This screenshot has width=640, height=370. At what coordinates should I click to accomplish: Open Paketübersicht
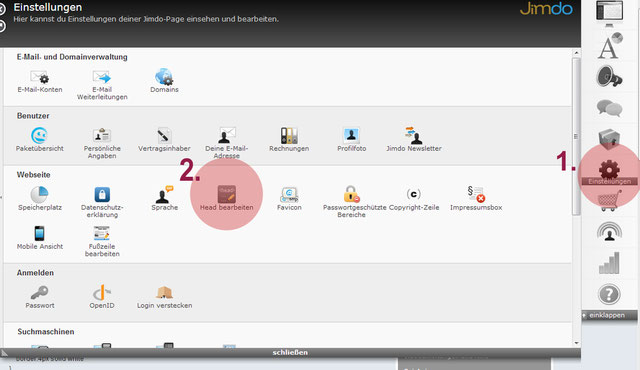[x=40, y=140]
